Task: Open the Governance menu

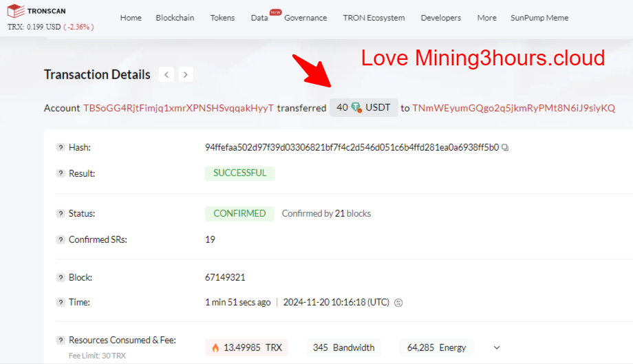Action: (x=305, y=18)
